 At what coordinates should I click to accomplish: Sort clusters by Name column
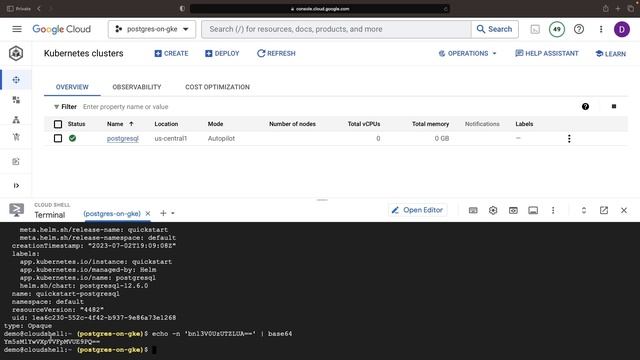click(120, 124)
